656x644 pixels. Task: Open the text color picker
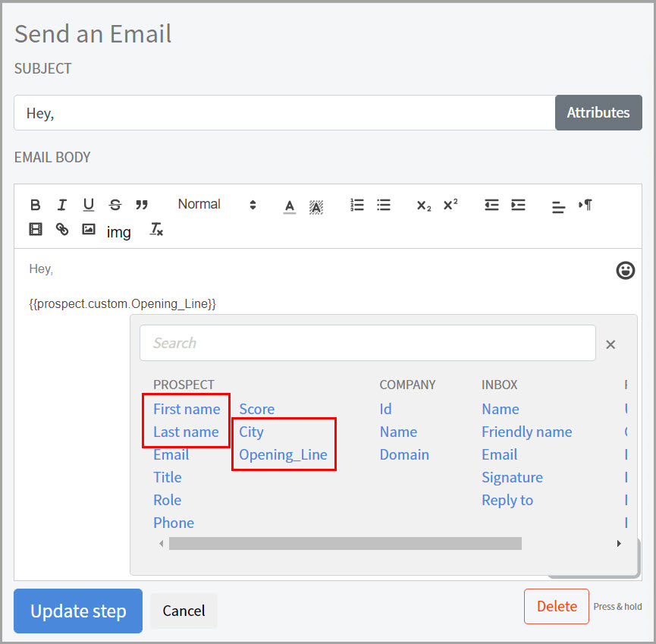(x=290, y=206)
